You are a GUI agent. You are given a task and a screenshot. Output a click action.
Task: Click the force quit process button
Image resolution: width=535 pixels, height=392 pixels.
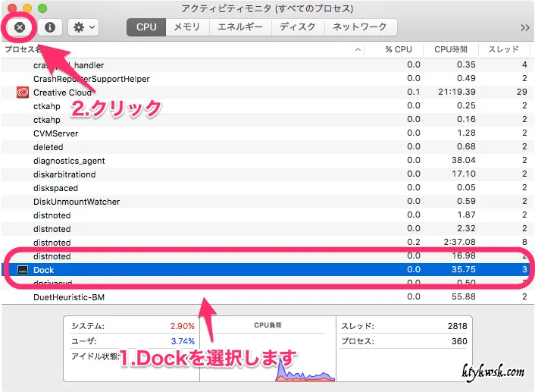(x=20, y=27)
